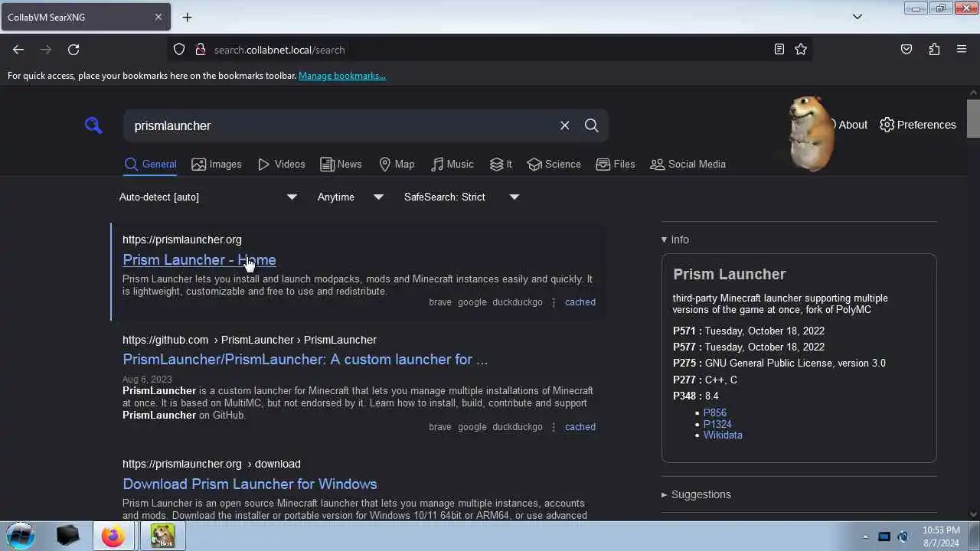The width and height of the screenshot is (980, 551).
Task: Switch to the It category tab
Action: click(x=501, y=164)
